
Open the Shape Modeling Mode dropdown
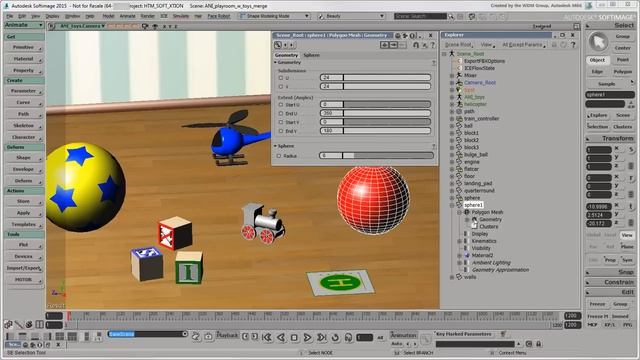click(274, 16)
